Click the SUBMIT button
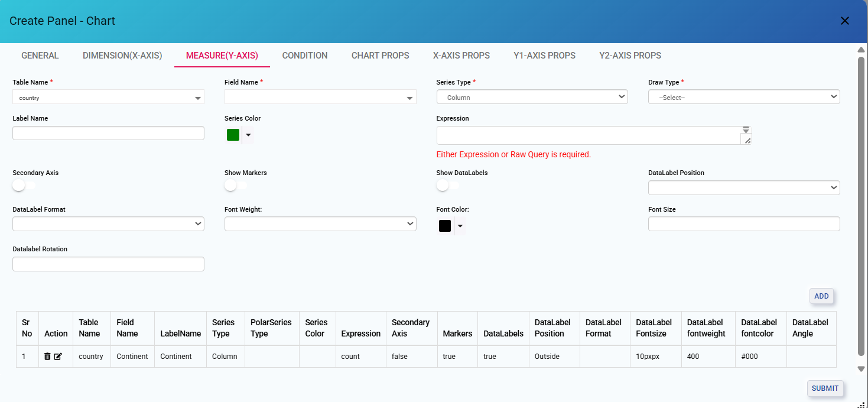 click(825, 388)
